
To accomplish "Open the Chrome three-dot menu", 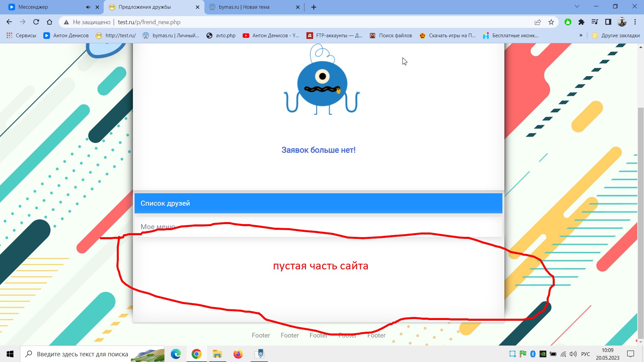I will [635, 22].
